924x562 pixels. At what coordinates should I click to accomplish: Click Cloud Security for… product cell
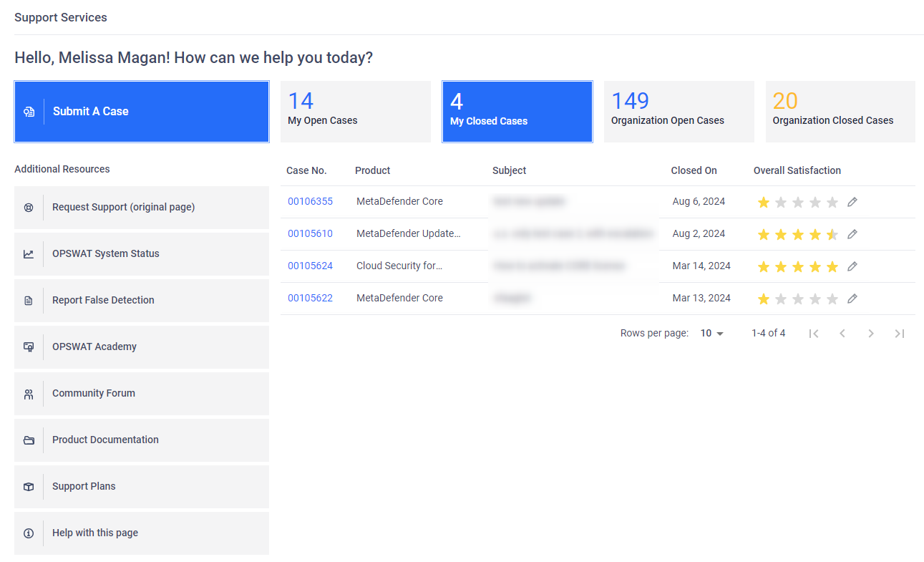click(399, 266)
